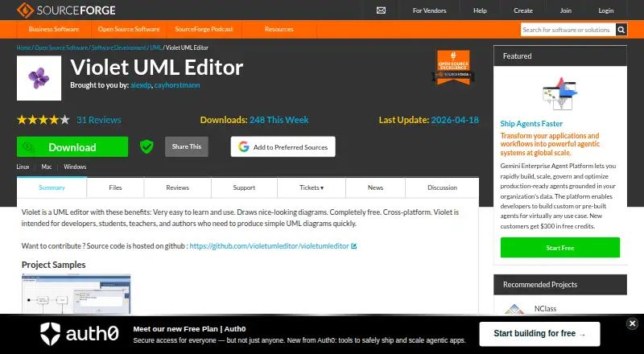
Task: Open the github external link icon
Action: coord(354,246)
